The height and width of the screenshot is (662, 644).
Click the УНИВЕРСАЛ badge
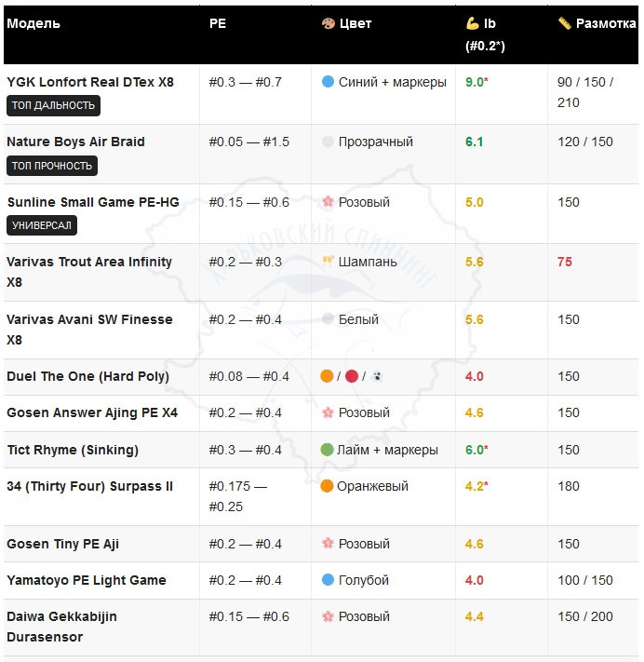(x=42, y=225)
